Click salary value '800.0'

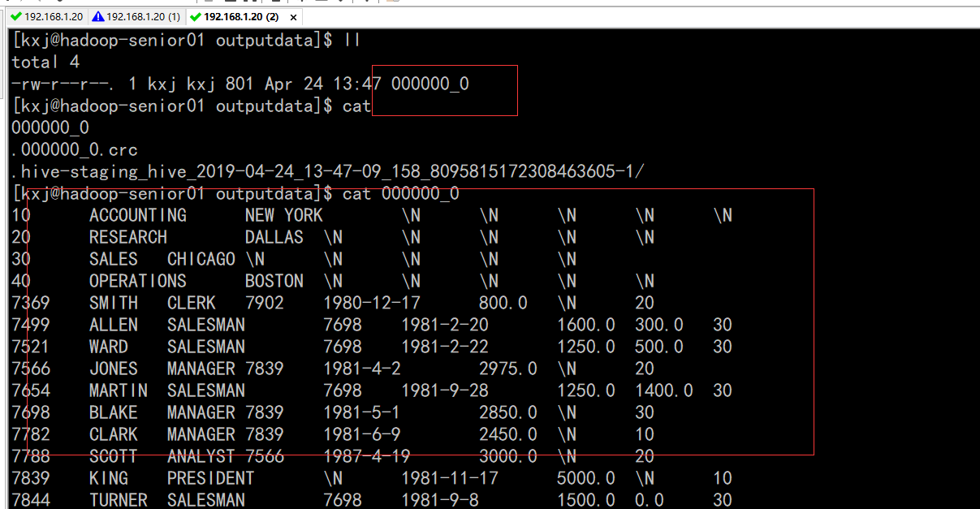pos(503,303)
